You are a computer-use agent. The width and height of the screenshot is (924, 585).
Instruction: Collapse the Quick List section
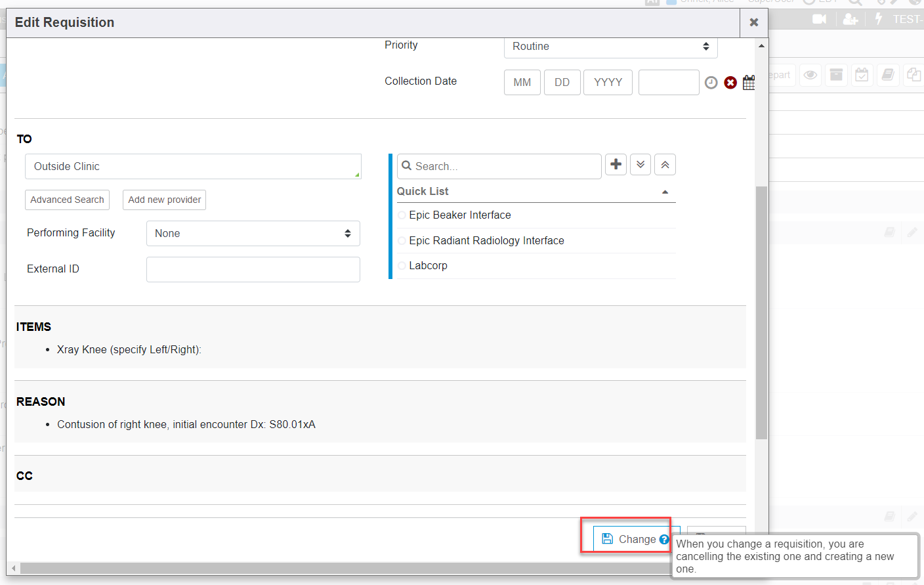pyautogui.click(x=665, y=192)
